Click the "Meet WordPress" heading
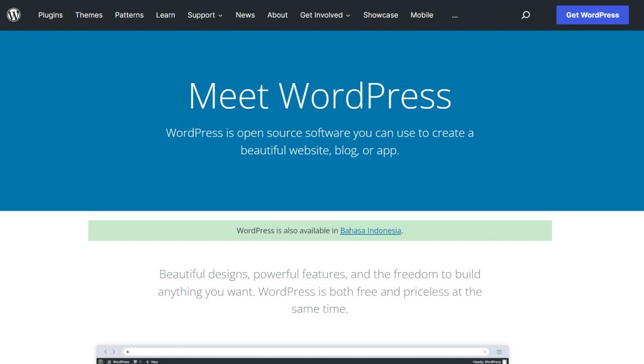Image resolution: width=644 pixels, height=364 pixels. pyautogui.click(x=320, y=96)
